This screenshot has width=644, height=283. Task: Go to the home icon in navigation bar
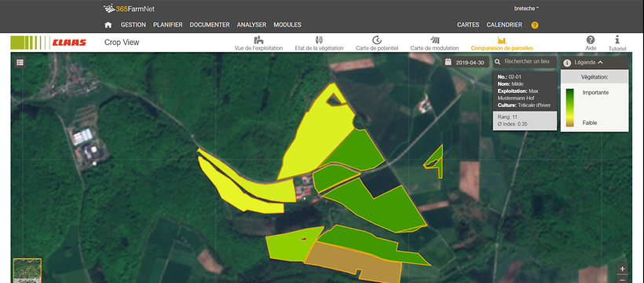[x=108, y=24]
